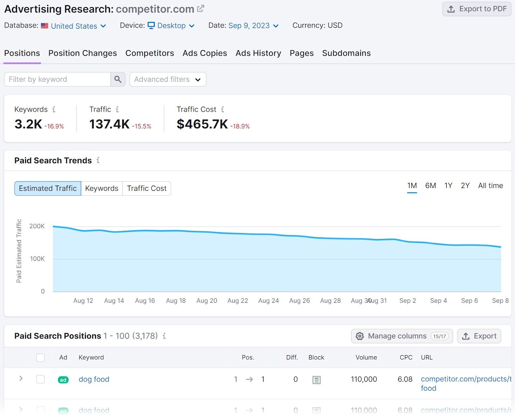Open the Database country dropdown
The width and height of the screenshot is (515, 420).
pyautogui.click(x=77, y=26)
